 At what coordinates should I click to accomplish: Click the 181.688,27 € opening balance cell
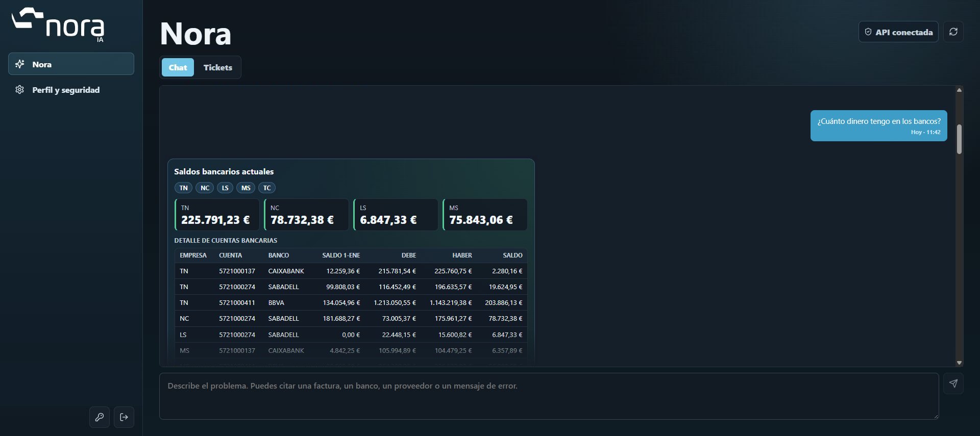pyautogui.click(x=341, y=319)
